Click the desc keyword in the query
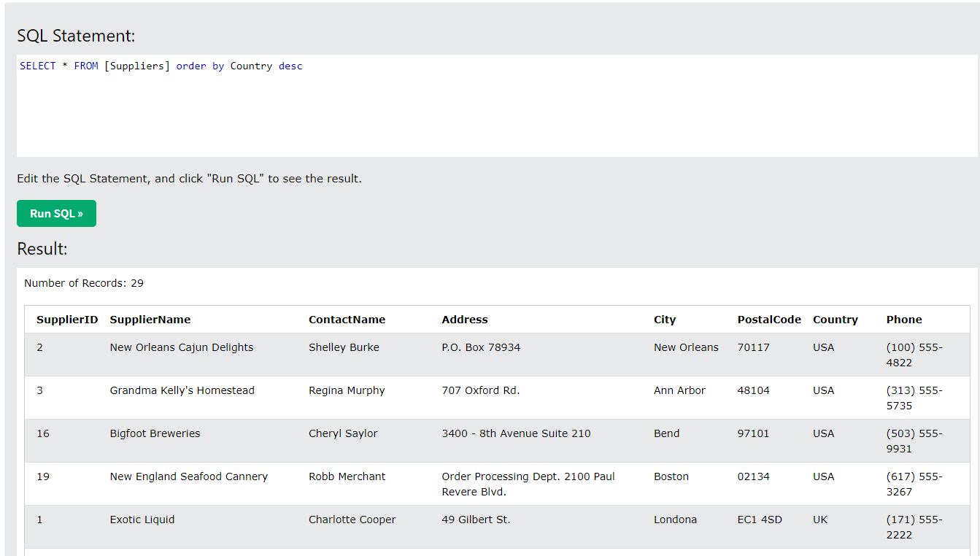Viewport: 980px width, 556px height. pos(290,66)
